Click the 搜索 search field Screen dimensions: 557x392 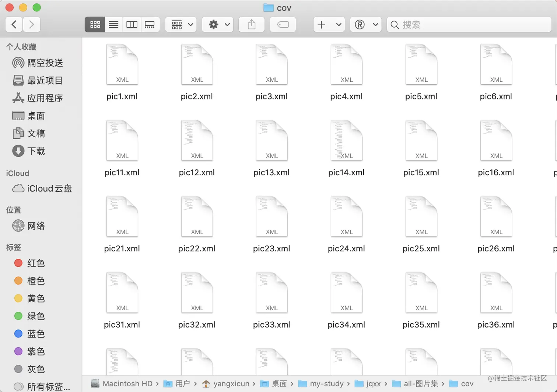coord(469,25)
